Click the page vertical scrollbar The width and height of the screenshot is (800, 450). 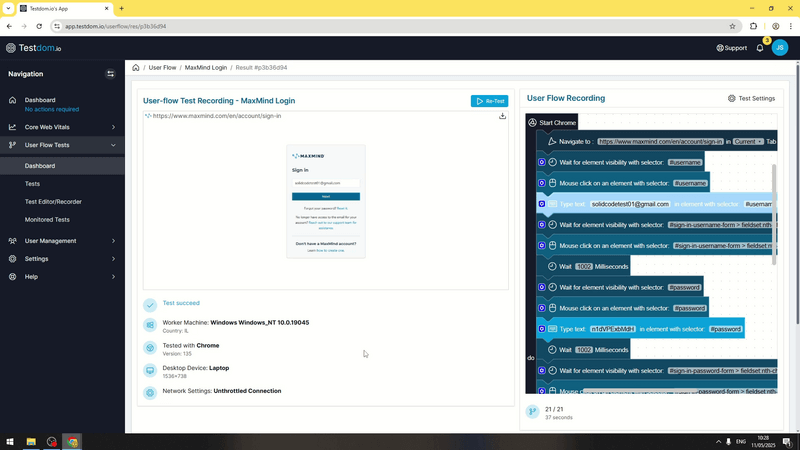[797, 194]
